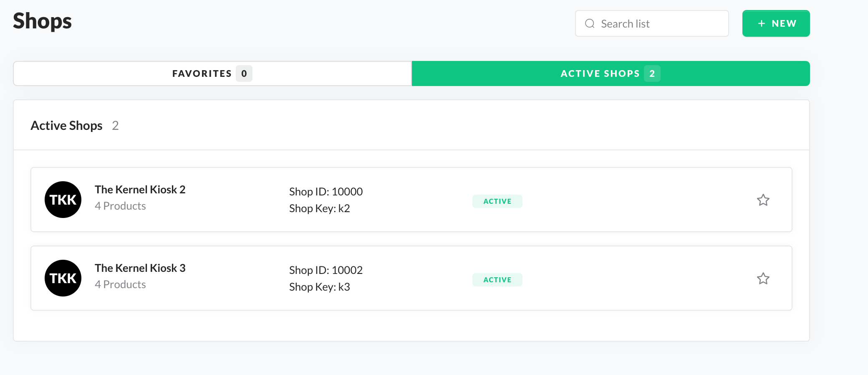Click the TKK avatar for Kernel Kiosk 2

click(63, 200)
